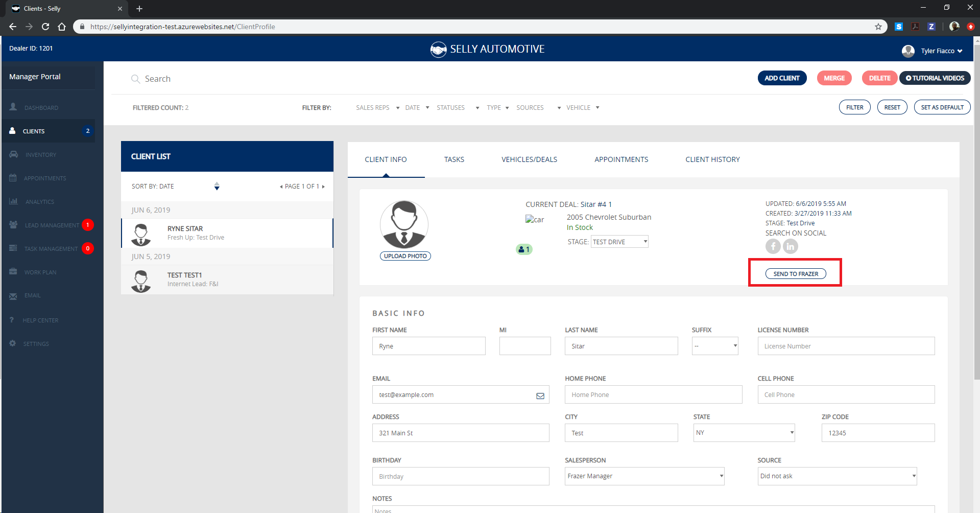Click Set As Default button
The height and width of the screenshot is (513, 980).
(x=942, y=107)
